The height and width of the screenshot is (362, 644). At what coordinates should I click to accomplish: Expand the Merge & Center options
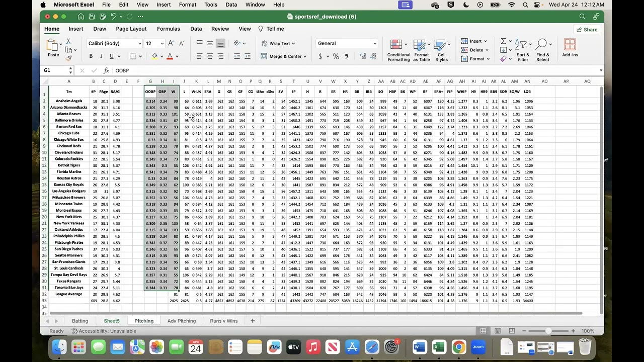305,57
